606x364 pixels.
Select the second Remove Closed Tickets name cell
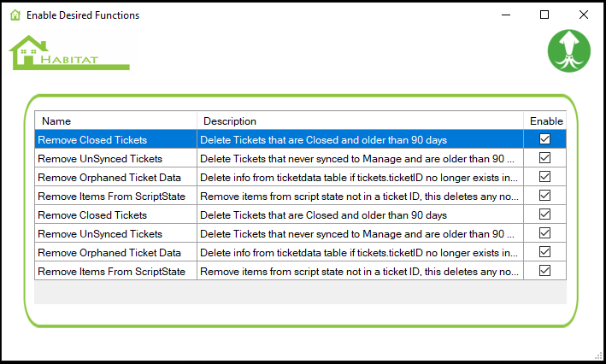tap(92, 214)
